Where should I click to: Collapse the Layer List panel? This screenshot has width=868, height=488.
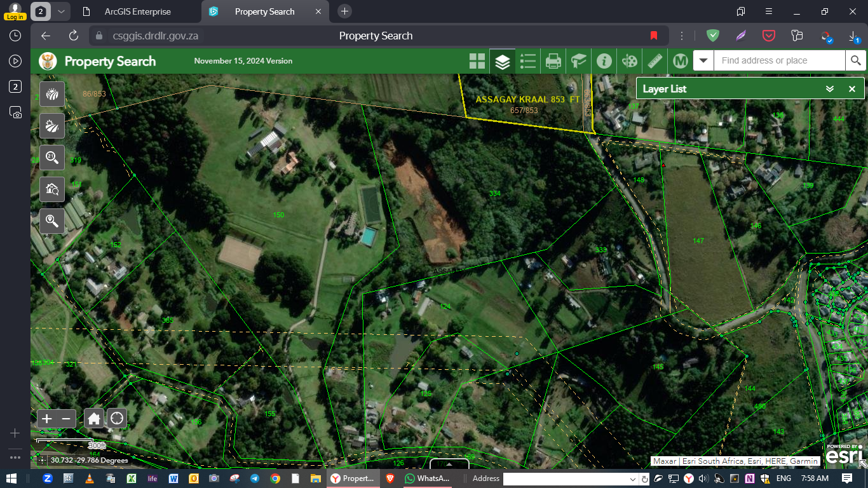click(829, 89)
